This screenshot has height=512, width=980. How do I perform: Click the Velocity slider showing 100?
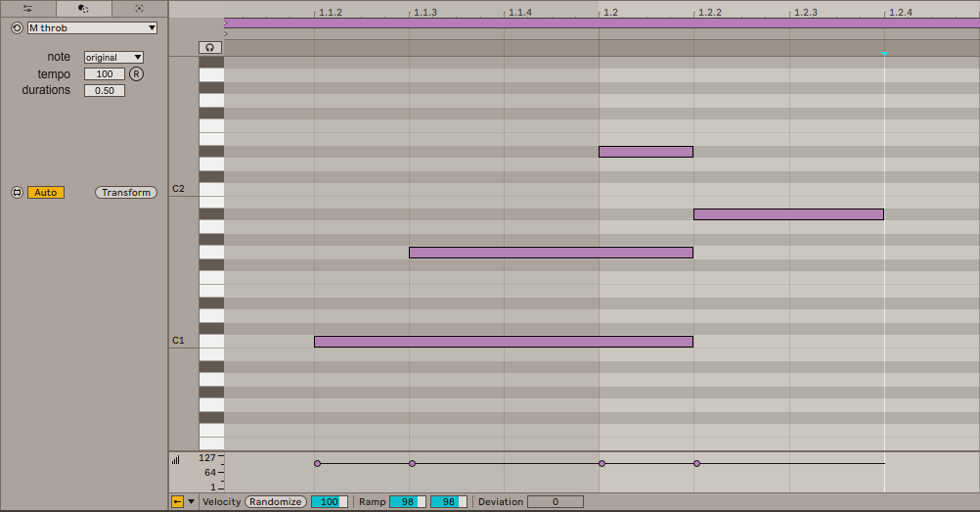(330, 501)
